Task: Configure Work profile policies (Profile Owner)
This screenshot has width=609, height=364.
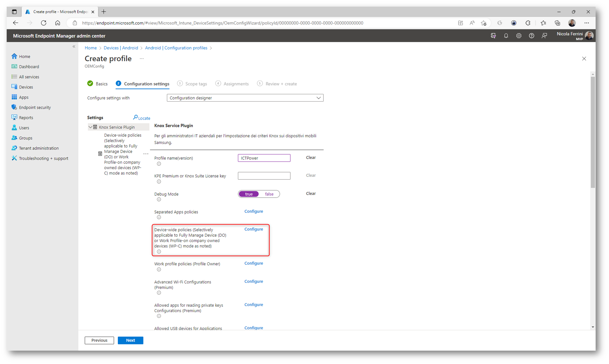Action: 253,263
